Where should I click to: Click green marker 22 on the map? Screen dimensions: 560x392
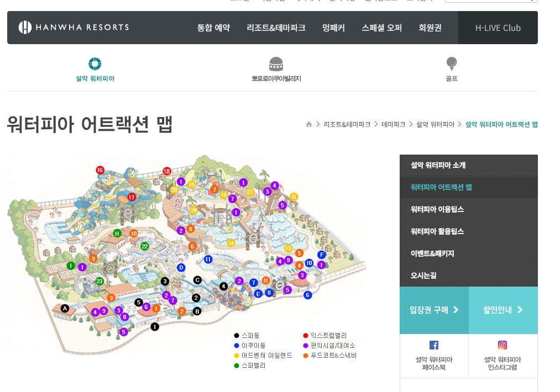pyautogui.click(x=145, y=246)
